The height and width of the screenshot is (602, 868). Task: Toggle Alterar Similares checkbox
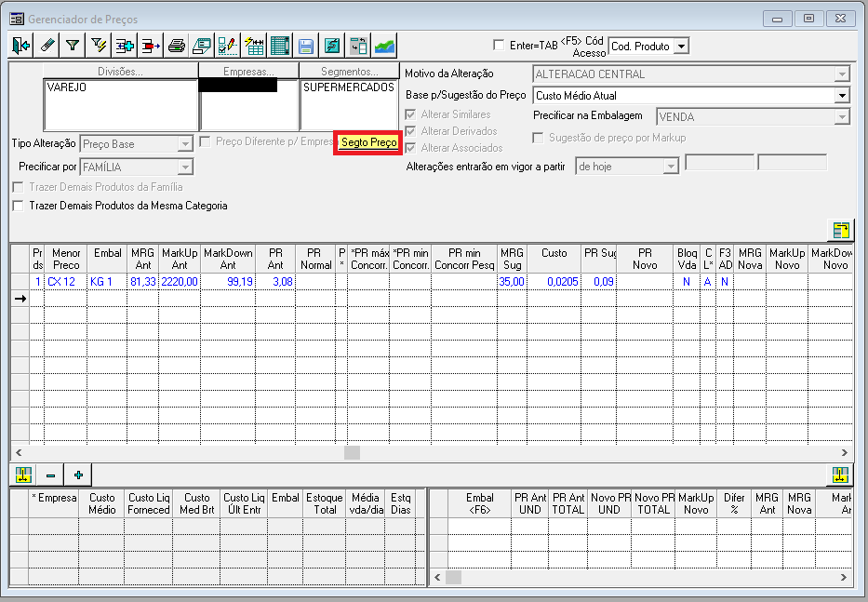coord(410,114)
